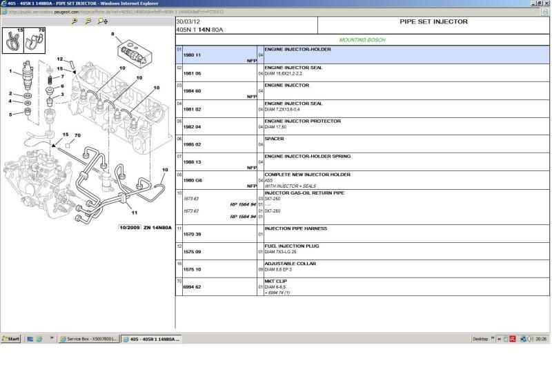Click the 10/2009 date box under diagram
The image size is (552, 392).
tap(130, 228)
